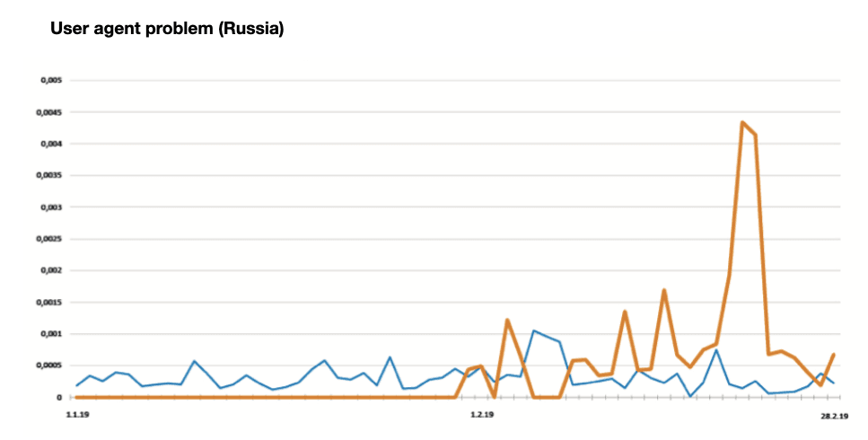Image resolution: width=868 pixels, height=440 pixels.
Task: Select the 0,003 y-axis label
Action: pos(51,207)
